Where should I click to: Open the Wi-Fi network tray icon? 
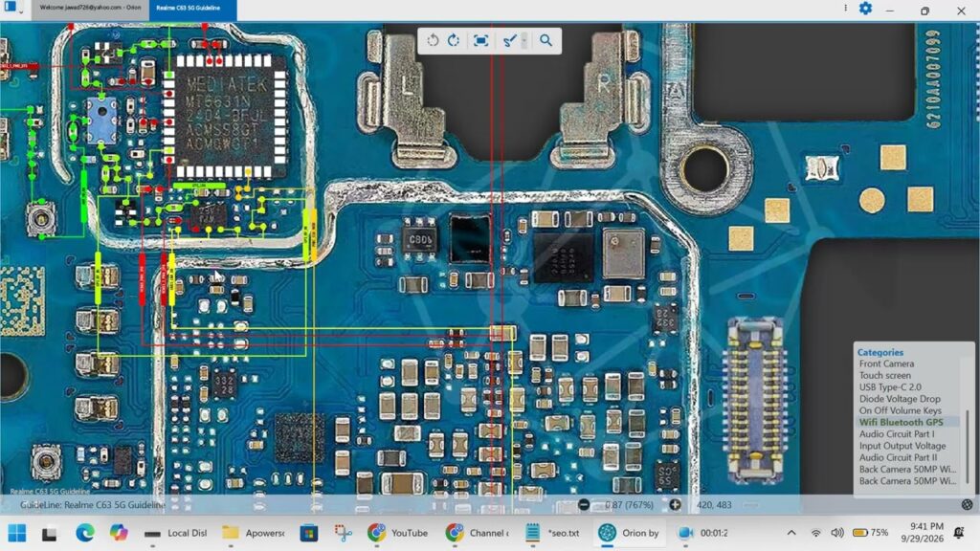815,533
